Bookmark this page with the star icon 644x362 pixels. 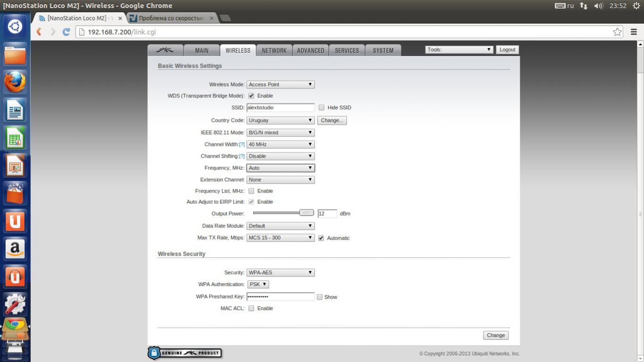point(617,32)
